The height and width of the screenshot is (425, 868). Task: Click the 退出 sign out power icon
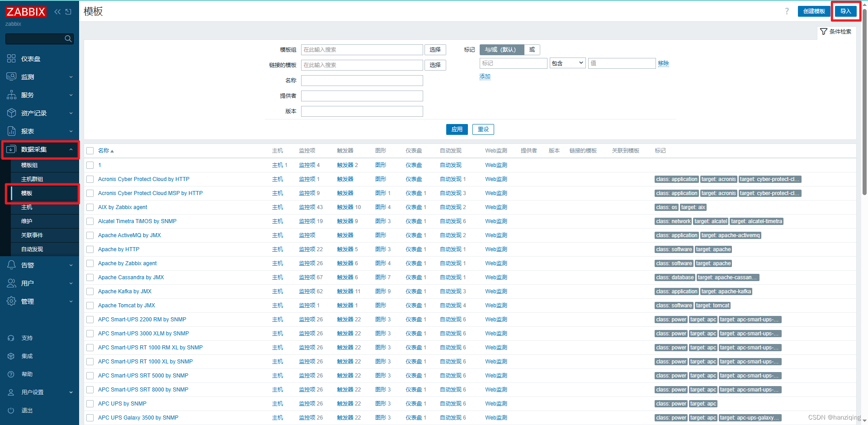pos(11,411)
